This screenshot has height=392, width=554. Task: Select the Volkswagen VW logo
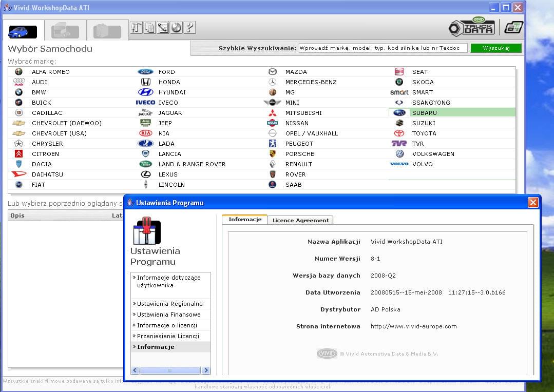[x=399, y=153]
